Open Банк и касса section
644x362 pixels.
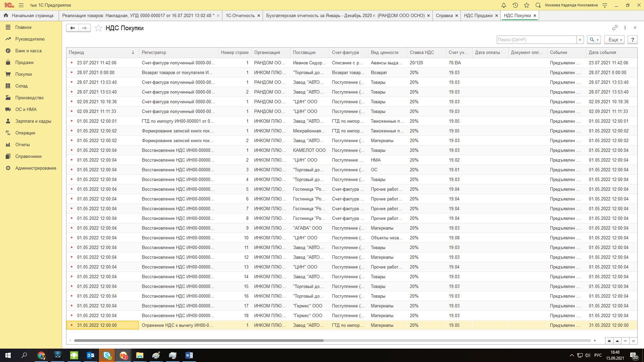pyautogui.click(x=28, y=51)
